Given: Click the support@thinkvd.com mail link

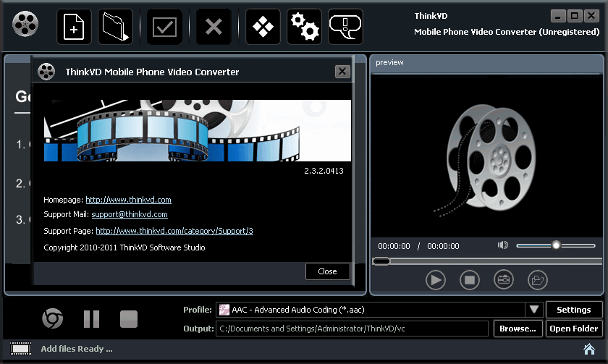Looking at the screenshot, I should pos(130,214).
